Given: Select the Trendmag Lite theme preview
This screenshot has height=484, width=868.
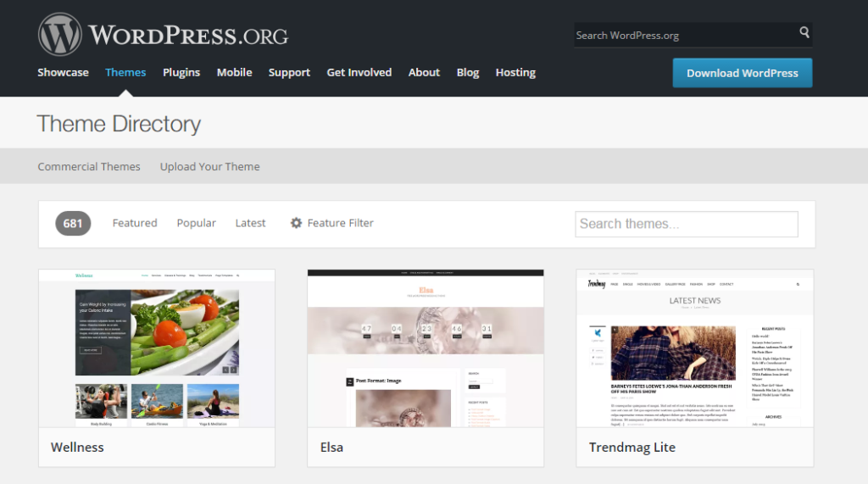Looking at the screenshot, I should (x=694, y=348).
